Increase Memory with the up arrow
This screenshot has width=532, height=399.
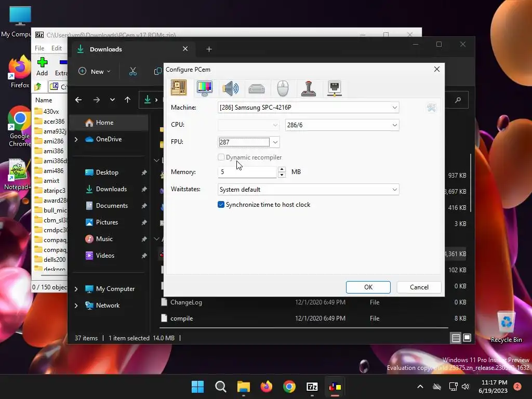coord(282,169)
